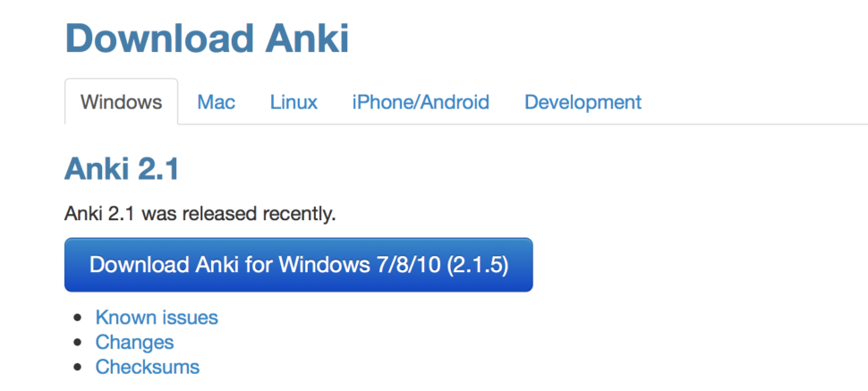Click the Download Anki page heading

(x=207, y=37)
